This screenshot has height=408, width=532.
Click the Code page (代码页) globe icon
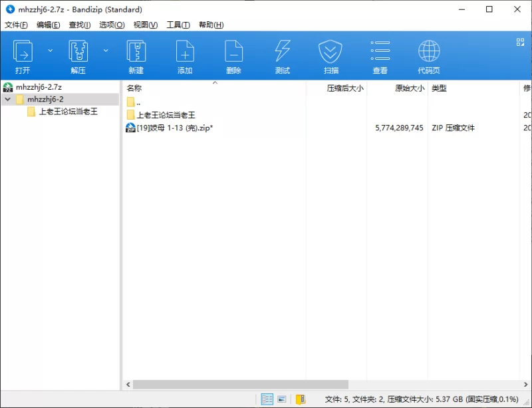(x=429, y=51)
